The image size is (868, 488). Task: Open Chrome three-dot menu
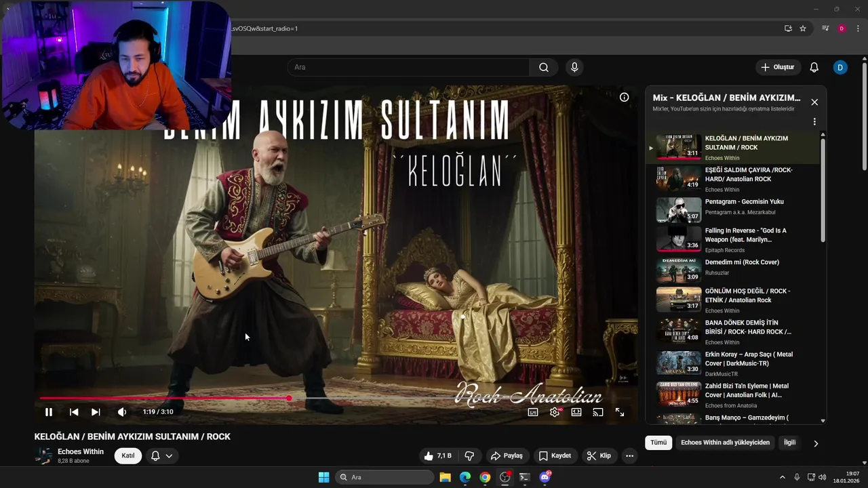point(858,28)
